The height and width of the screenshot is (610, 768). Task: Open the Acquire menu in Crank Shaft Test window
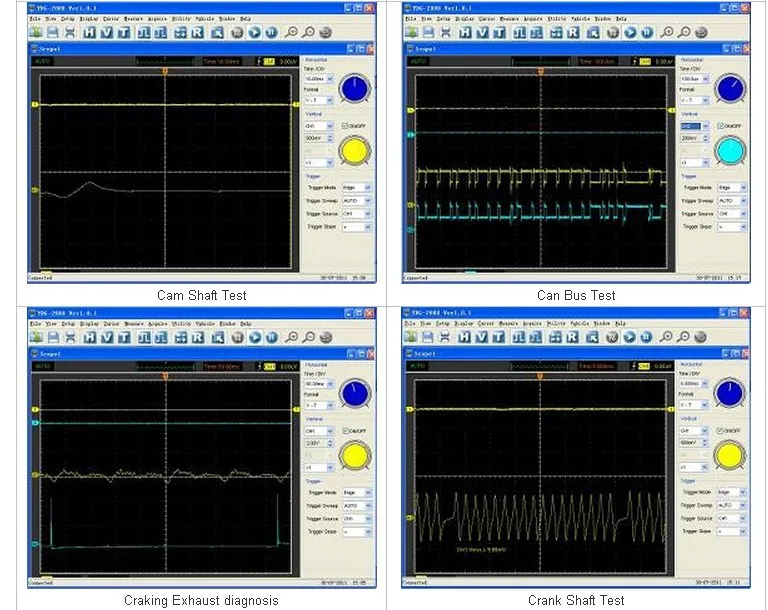click(x=531, y=323)
